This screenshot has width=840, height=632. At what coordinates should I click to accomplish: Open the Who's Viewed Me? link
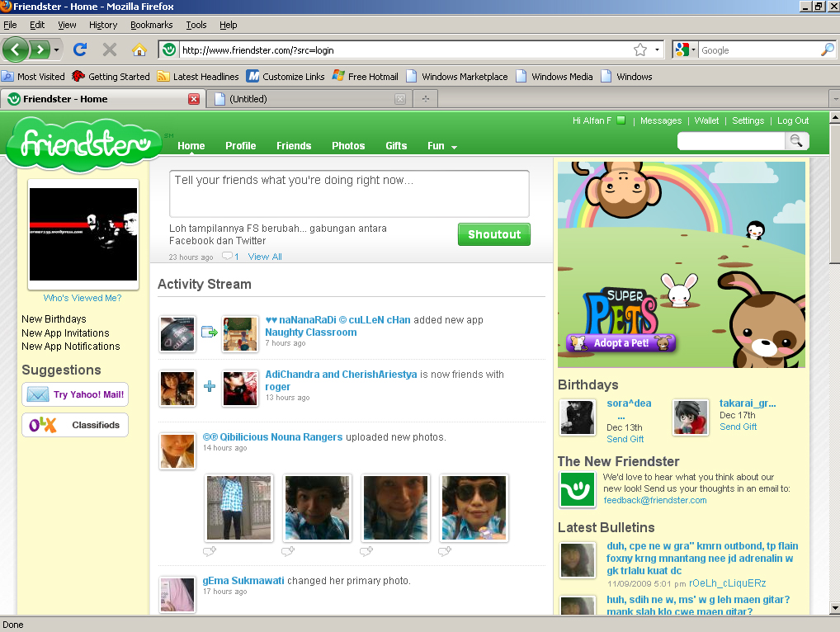83,298
